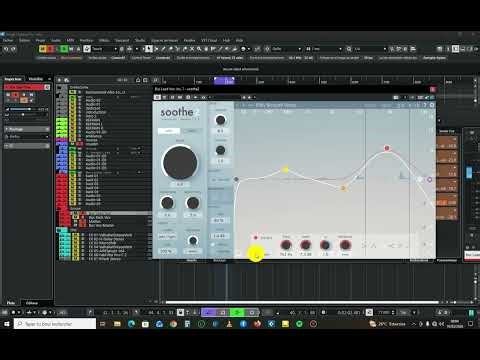The height and width of the screenshot is (360, 480).
Task: Click the soothe2 large depth knob
Action: (180, 162)
